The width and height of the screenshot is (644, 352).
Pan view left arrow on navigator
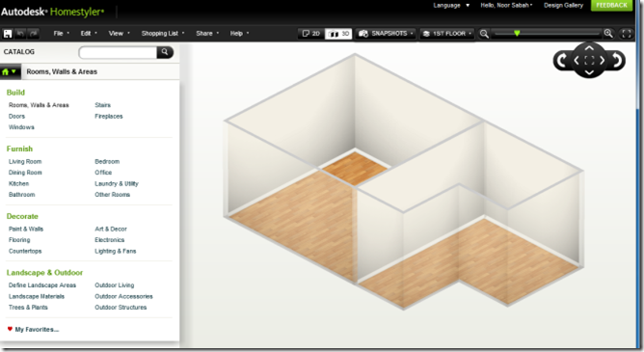(x=577, y=61)
